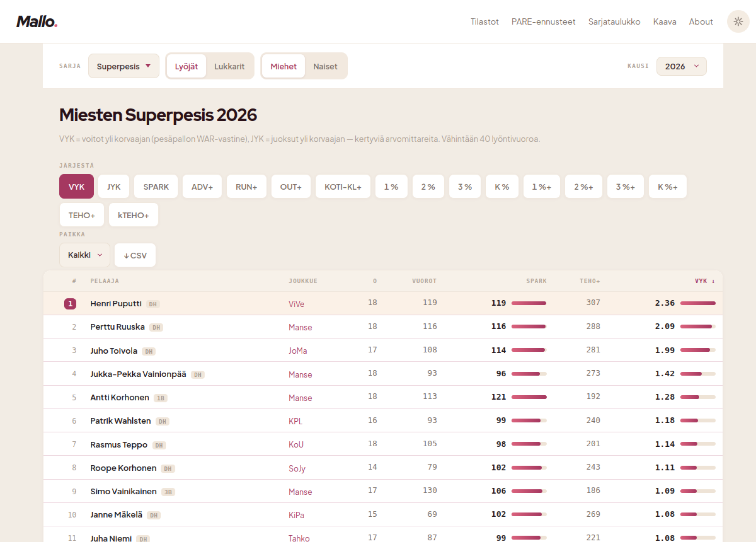Click the JOUKKUE column header
Screen dimensions: 756x542
303,281
